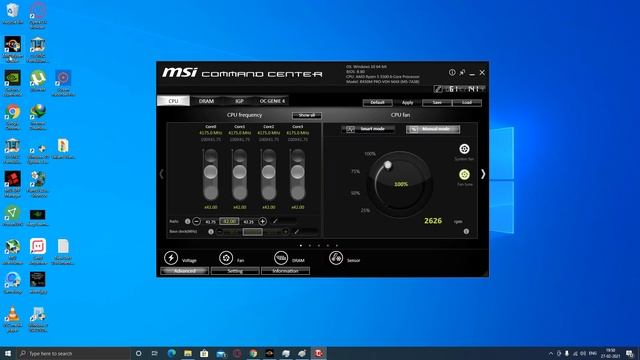Open File Explorer from the taskbar
This screenshot has height=360, width=640.
click(188, 353)
